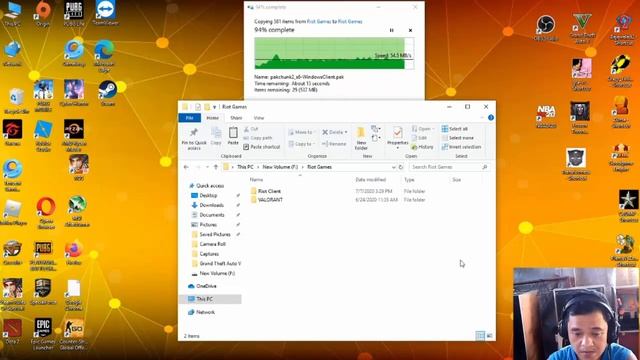Open the recent locations dropdown arrow

pos(207,167)
